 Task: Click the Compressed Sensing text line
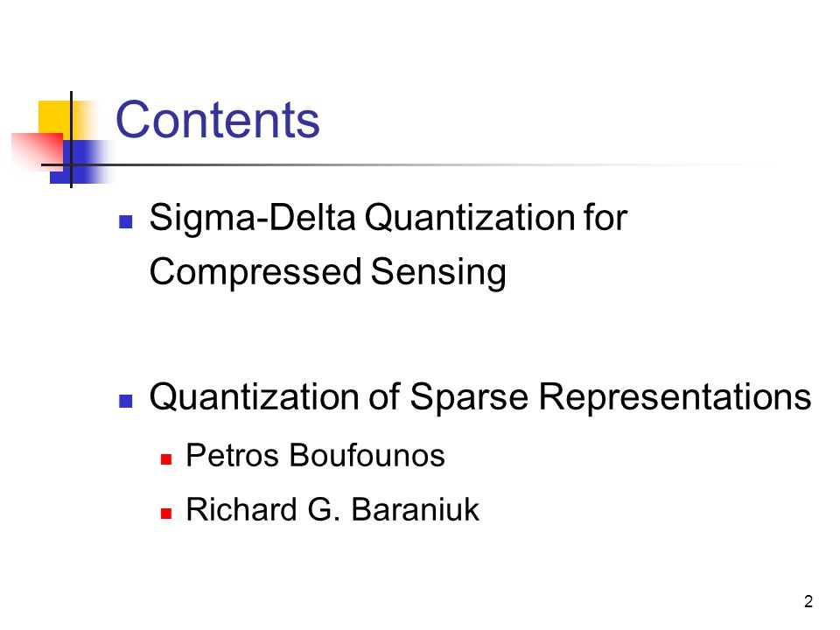[327, 272]
